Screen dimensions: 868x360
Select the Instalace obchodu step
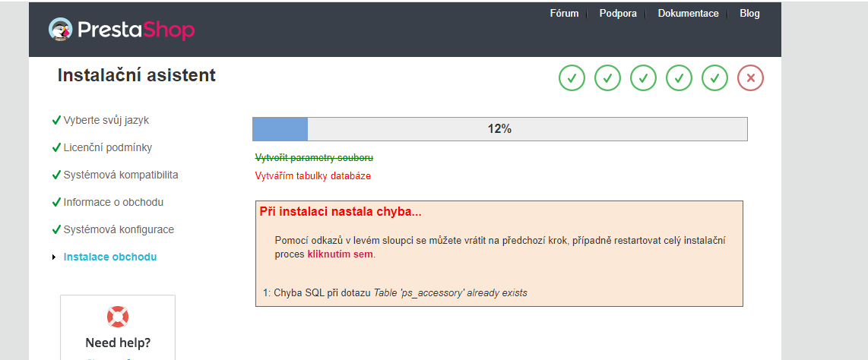110,257
